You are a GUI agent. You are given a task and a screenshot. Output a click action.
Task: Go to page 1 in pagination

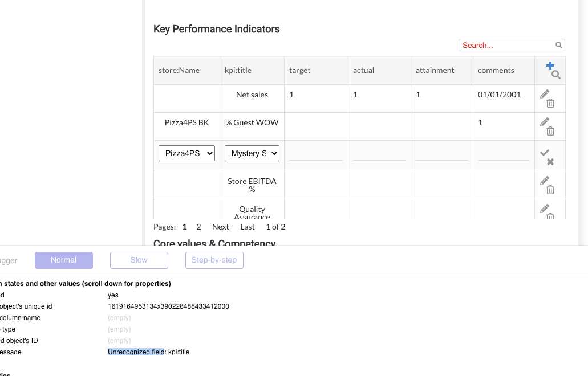[x=185, y=227]
